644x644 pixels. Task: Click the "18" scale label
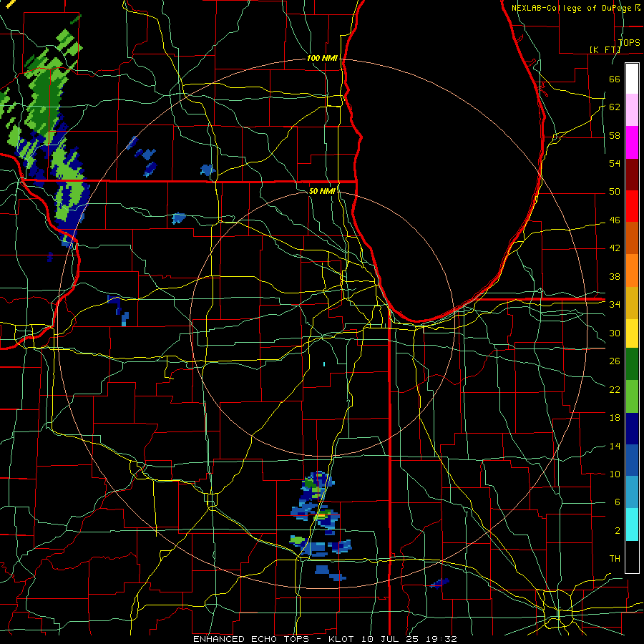tap(615, 418)
